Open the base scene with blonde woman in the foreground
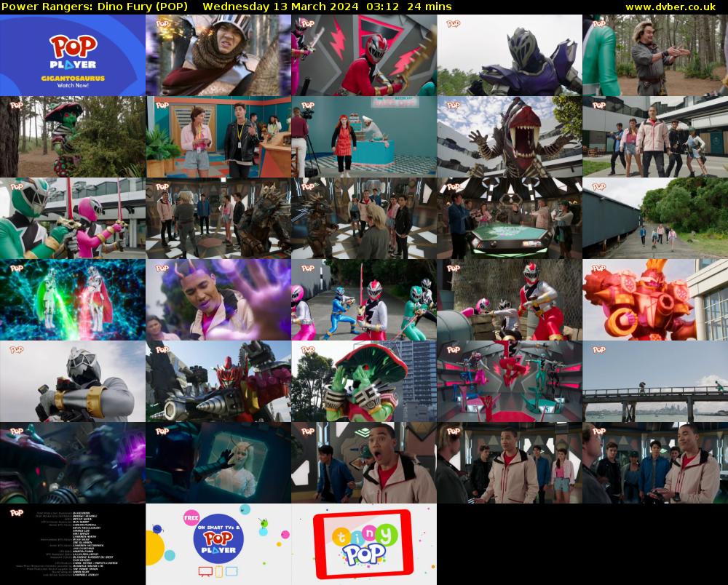The image size is (728, 585). click(364, 218)
